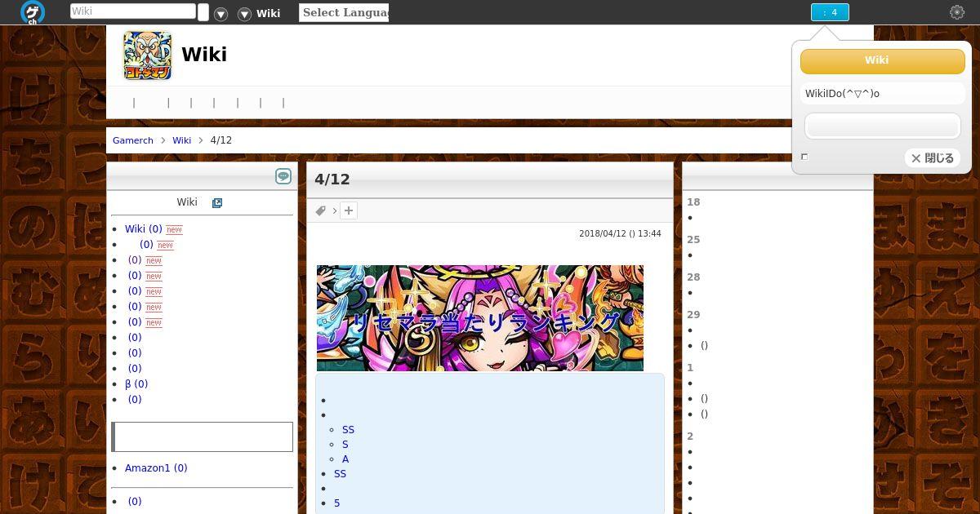Open the settings gear in the top bar

pos(957,12)
